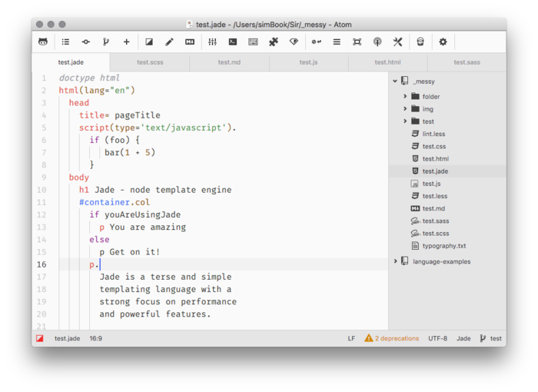Screen dimensions: 538x392
Task: Collapse the _messy project root
Action: (395, 81)
